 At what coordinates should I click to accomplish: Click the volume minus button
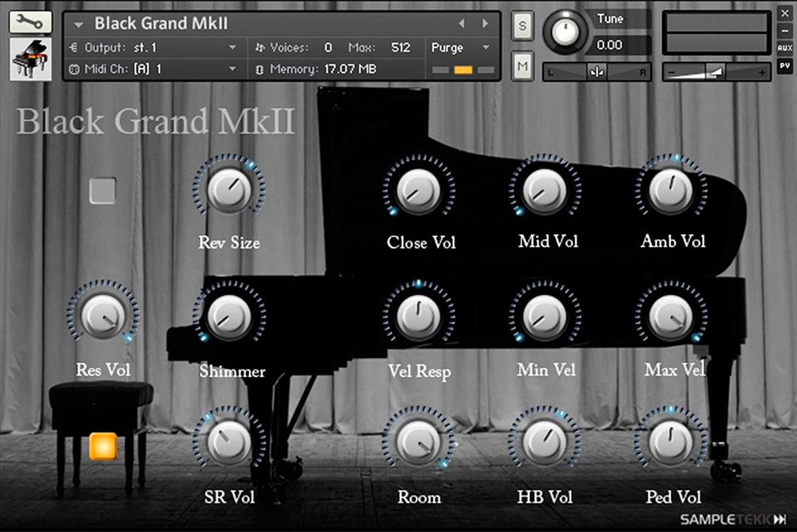click(x=671, y=72)
